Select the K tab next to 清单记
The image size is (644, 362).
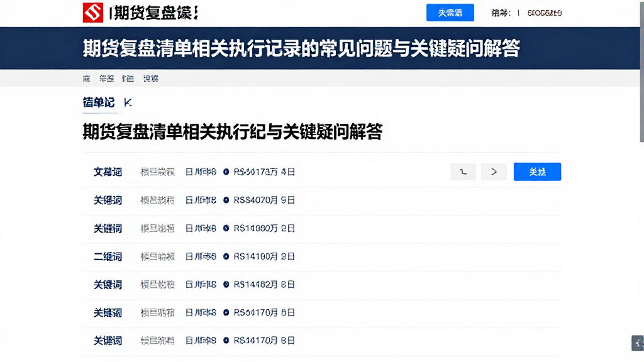128,102
